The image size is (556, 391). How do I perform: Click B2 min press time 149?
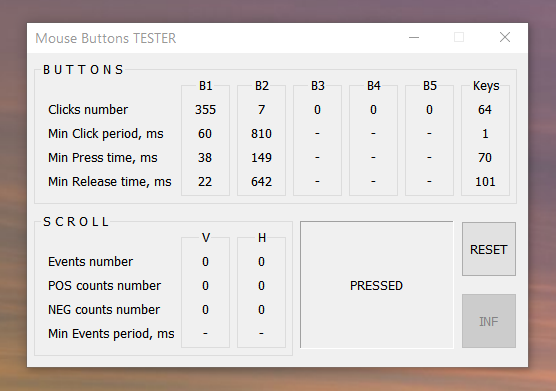click(x=261, y=157)
